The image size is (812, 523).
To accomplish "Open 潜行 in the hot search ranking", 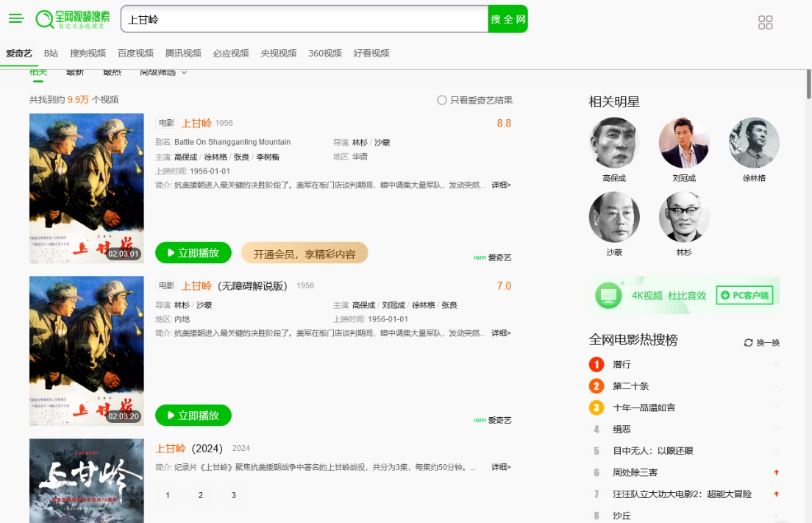I will pos(622,364).
